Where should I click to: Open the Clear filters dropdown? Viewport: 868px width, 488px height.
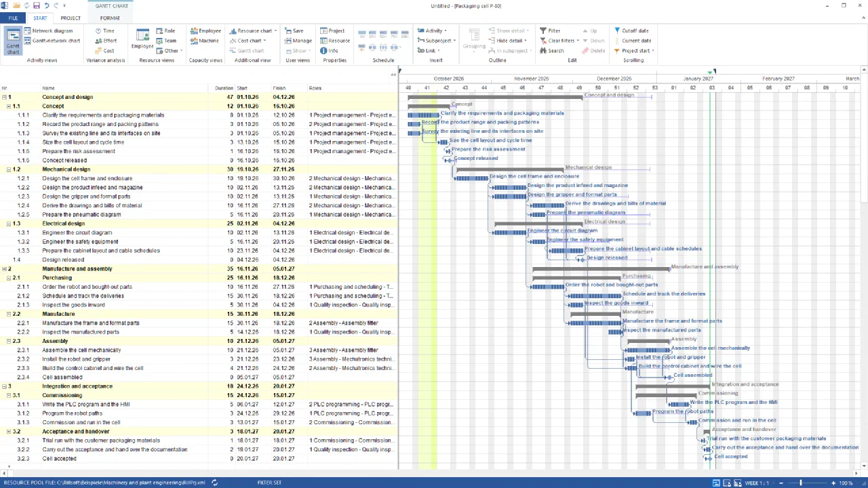561,41
